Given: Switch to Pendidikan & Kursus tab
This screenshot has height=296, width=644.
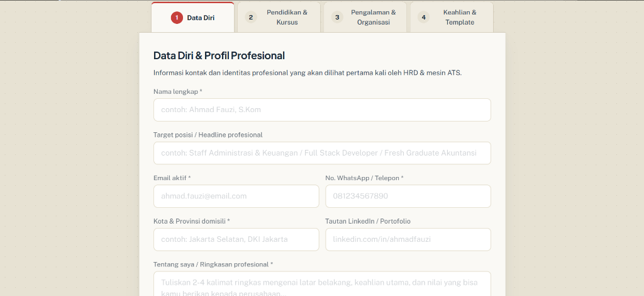Looking at the screenshot, I should [x=279, y=17].
